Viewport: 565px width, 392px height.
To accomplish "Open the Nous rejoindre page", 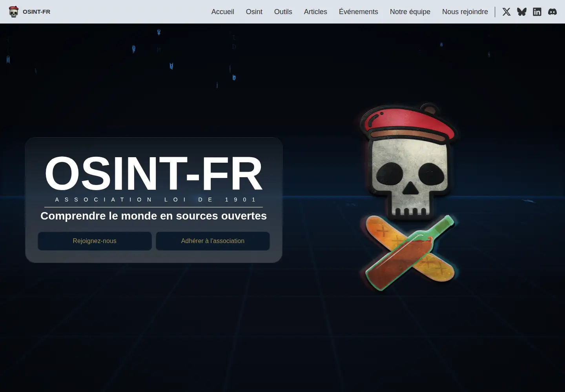I will (x=465, y=12).
